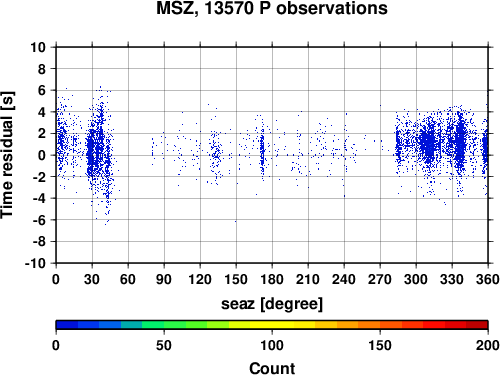
Task: Pick the dark blue start of colorbar
Action: point(67,325)
